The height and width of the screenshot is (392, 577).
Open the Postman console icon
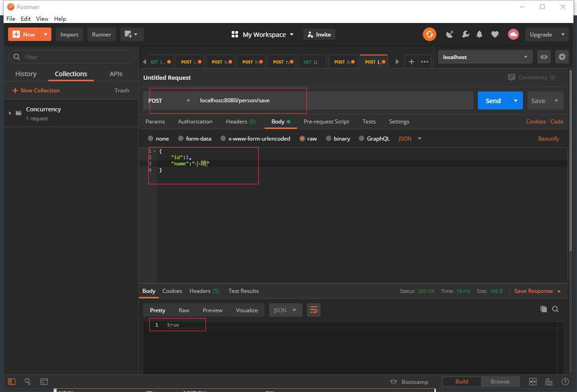[44, 381]
